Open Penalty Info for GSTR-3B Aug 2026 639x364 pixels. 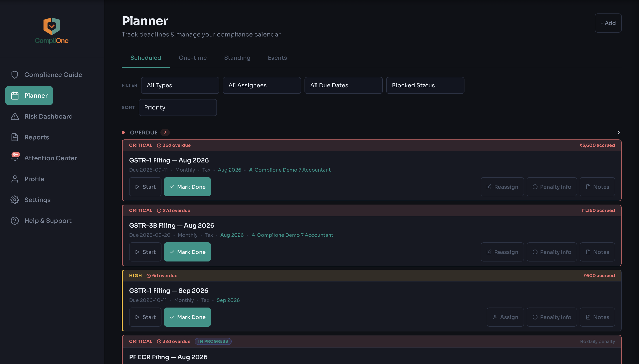click(x=552, y=252)
